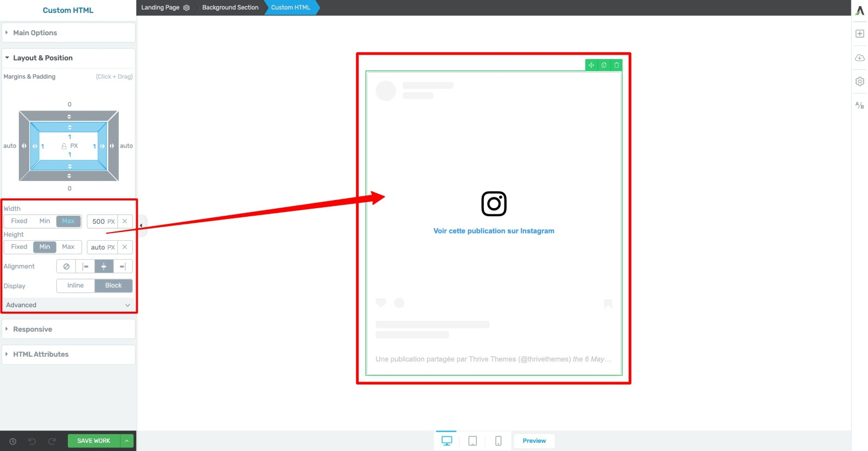This screenshot has height=451, width=868.
Task: Expand the Main Options section
Action: point(68,33)
